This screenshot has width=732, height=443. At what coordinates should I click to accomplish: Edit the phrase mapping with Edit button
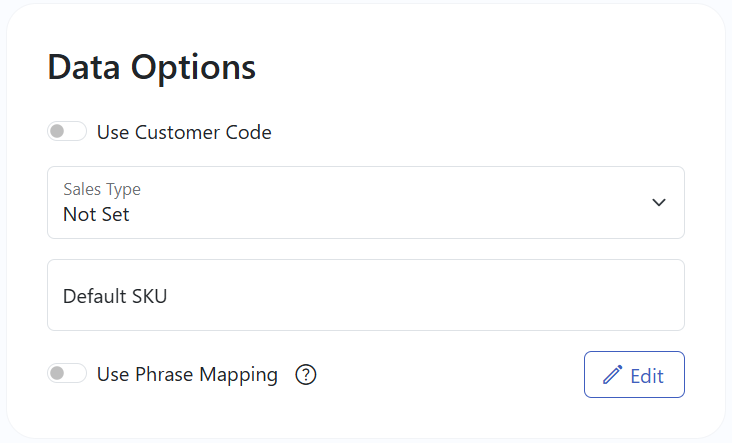[634, 375]
